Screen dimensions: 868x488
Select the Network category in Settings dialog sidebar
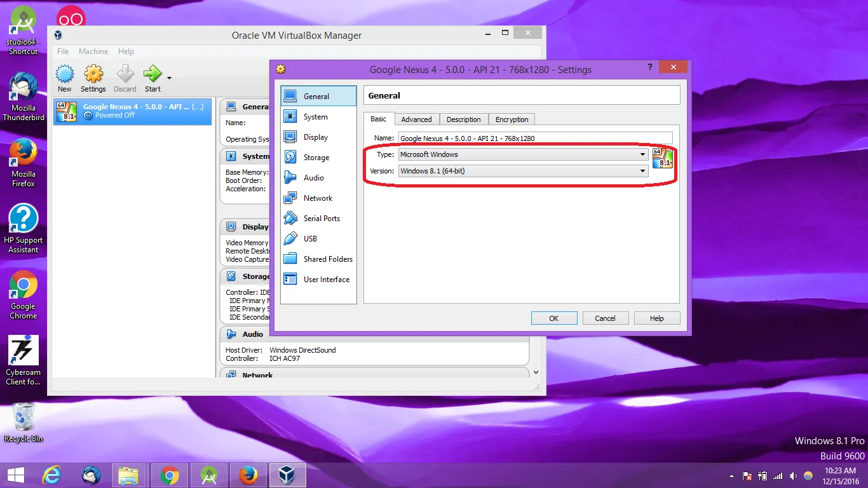point(318,198)
